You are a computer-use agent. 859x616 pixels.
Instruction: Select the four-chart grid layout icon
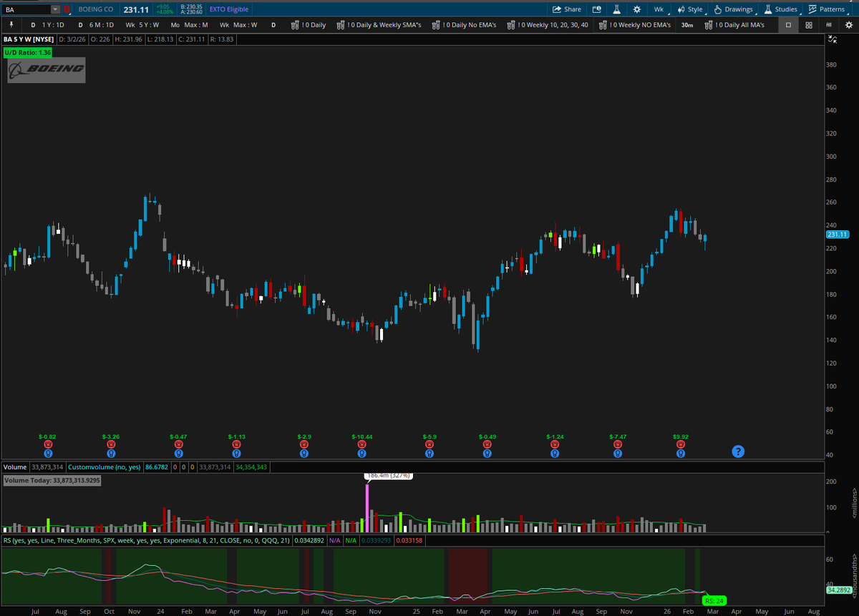(x=809, y=24)
